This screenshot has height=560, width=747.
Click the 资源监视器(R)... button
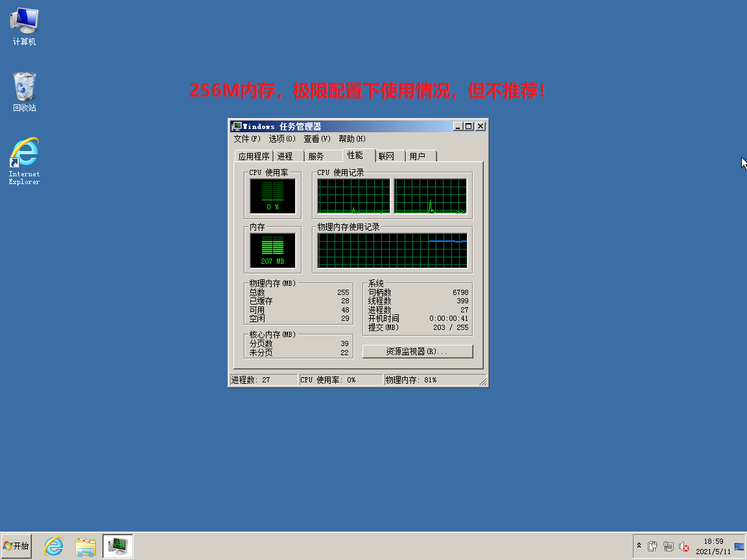[417, 351]
